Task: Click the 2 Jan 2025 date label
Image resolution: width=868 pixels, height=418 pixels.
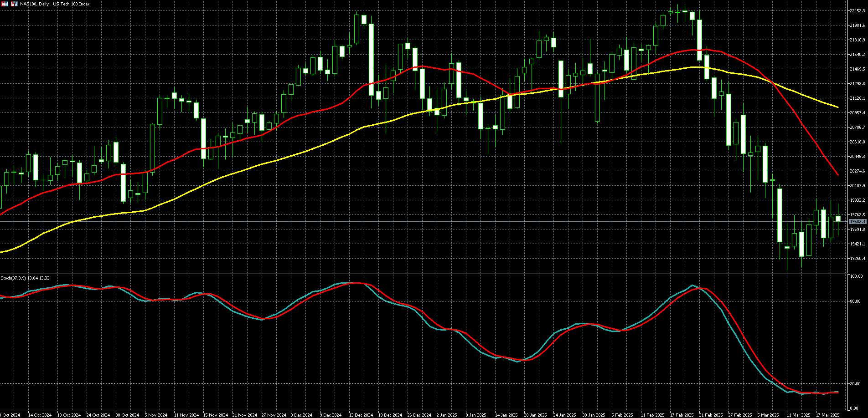Action: 447,415
